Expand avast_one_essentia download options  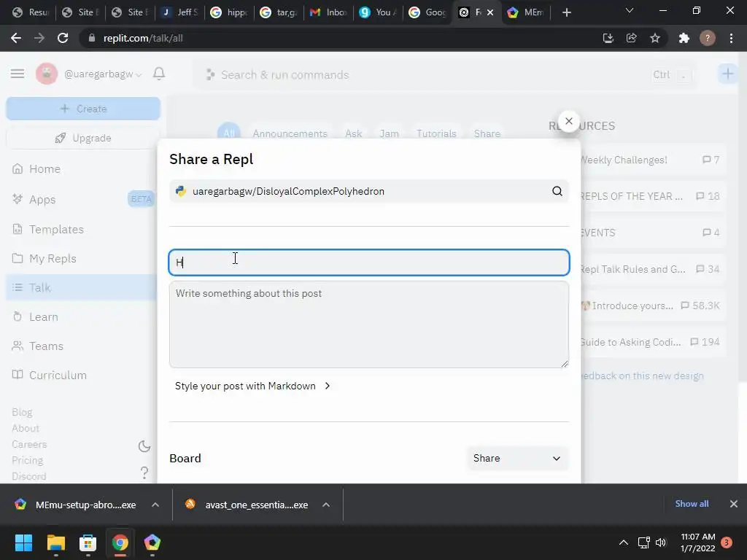pos(326,505)
